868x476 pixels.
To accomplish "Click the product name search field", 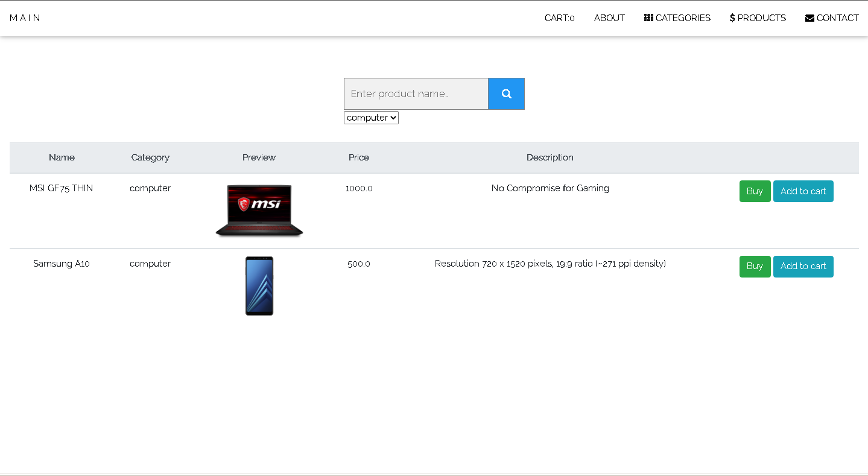I will pos(416,94).
